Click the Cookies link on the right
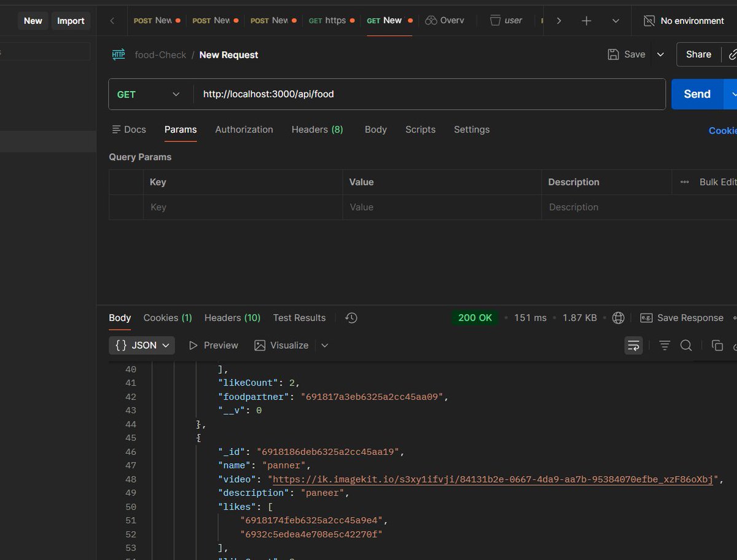 pos(723,131)
